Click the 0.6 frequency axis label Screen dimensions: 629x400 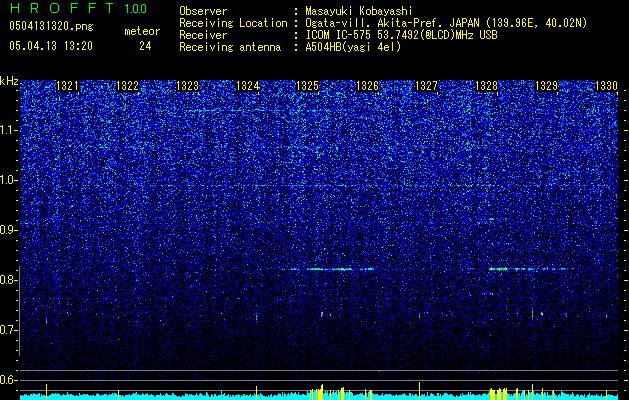pyautogui.click(x=8, y=380)
